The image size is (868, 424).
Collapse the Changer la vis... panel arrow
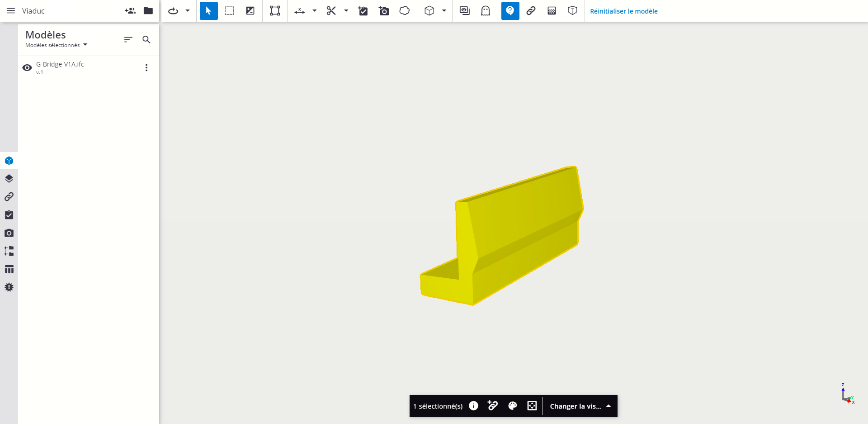pyautogui.click(x=609, y=406)
